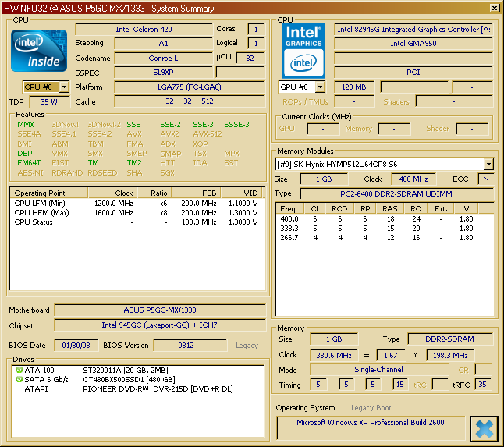
Task: Click the MMX feature label
Action: tap(26, 124)
